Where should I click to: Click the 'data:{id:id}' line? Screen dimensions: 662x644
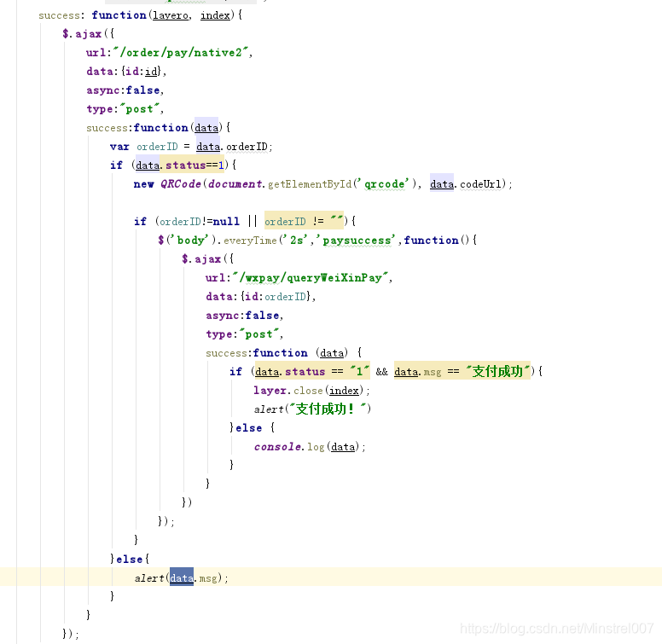click(125, 72)
